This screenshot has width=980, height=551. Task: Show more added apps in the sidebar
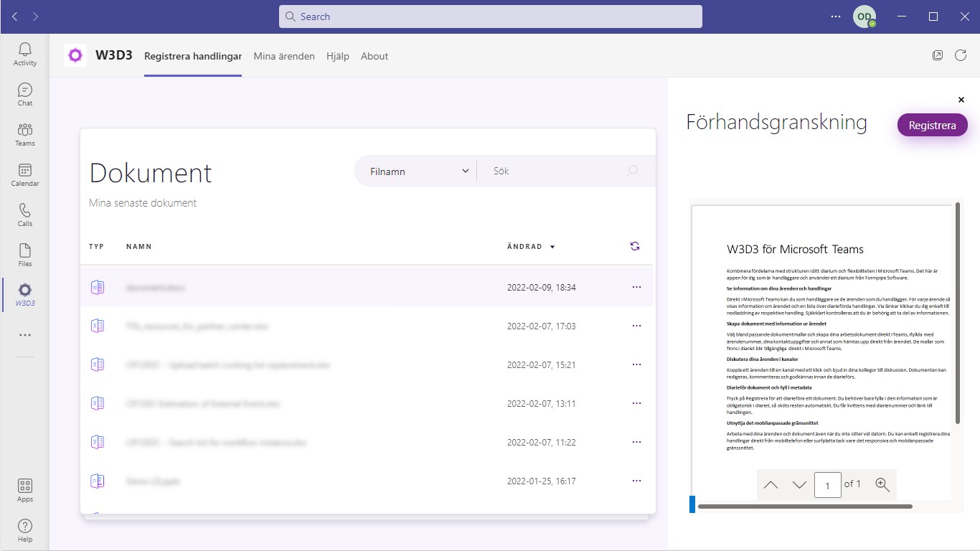click(25, 335)
